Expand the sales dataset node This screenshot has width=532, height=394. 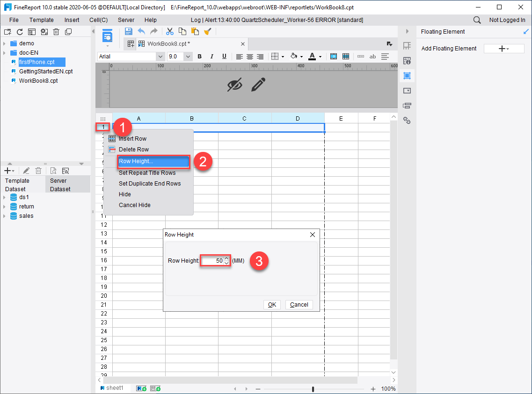point(4,216)
